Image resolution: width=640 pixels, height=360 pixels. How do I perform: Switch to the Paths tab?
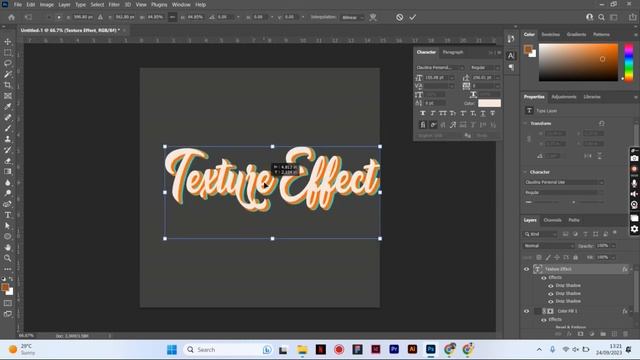coord(574,220)
